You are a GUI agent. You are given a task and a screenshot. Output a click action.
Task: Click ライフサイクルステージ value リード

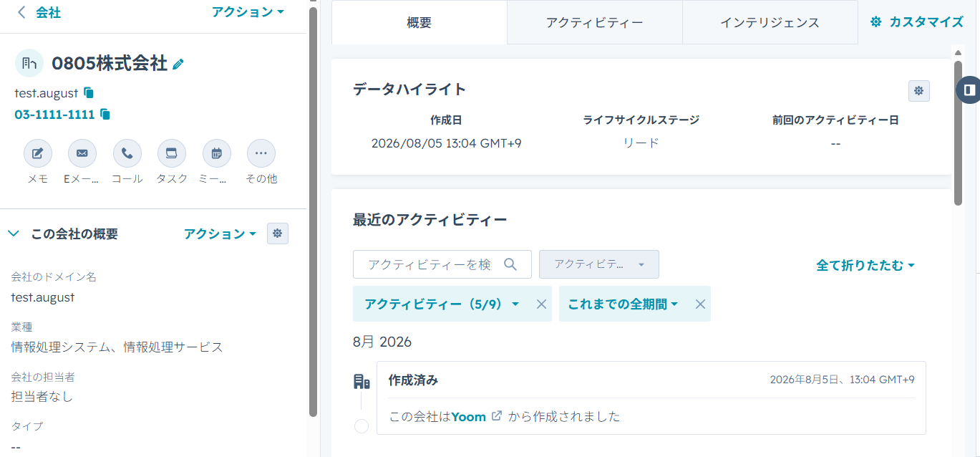641,143
